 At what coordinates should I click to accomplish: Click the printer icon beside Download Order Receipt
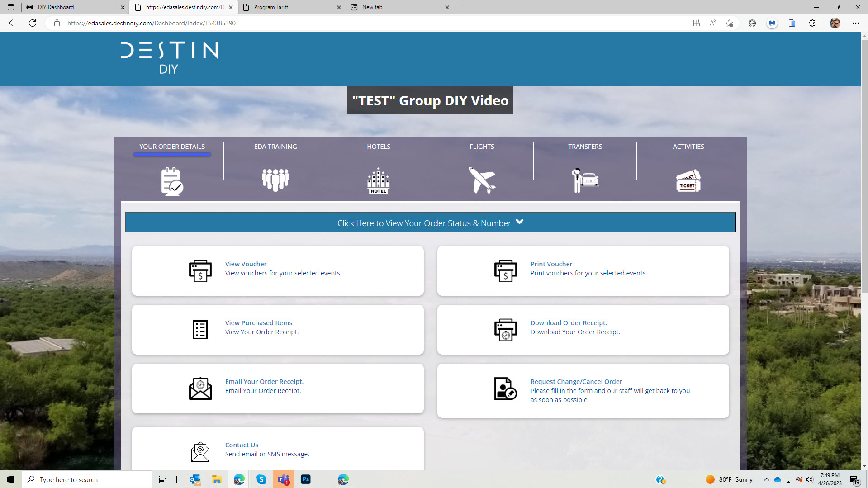point(506,330)
